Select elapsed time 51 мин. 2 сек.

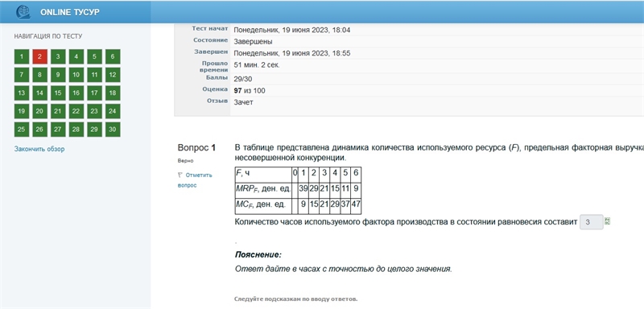click(257, 65)
